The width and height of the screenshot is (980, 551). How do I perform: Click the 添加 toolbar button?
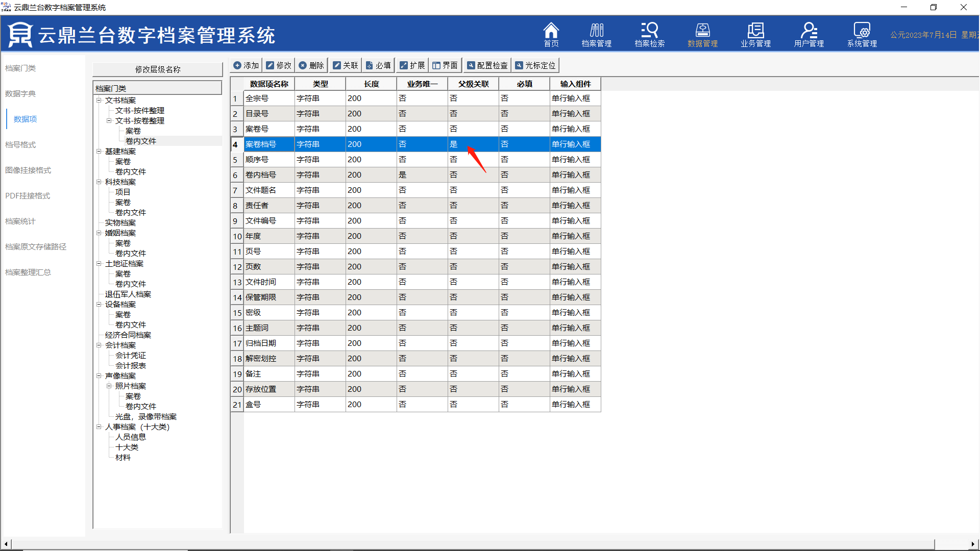click(x=246, y=65)
